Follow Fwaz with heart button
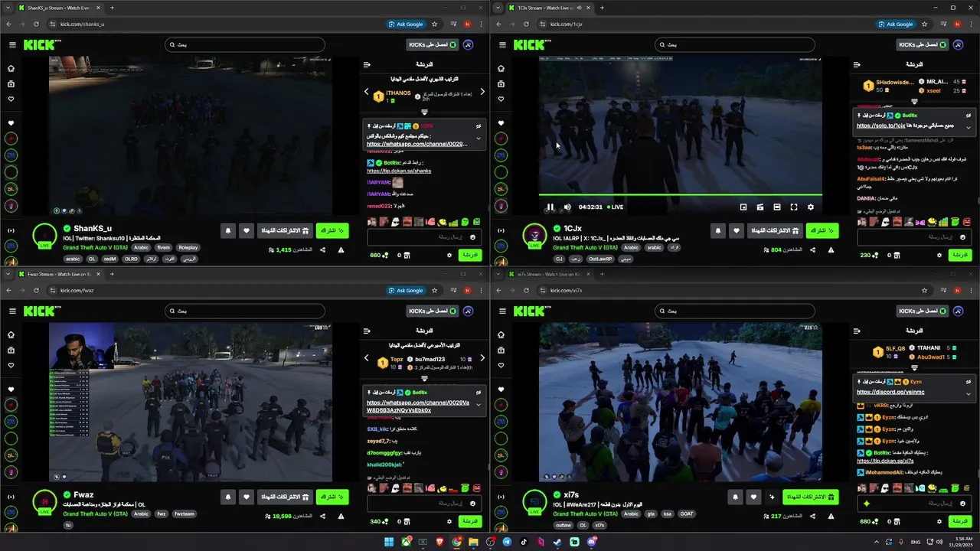 (x=246, y=497)
